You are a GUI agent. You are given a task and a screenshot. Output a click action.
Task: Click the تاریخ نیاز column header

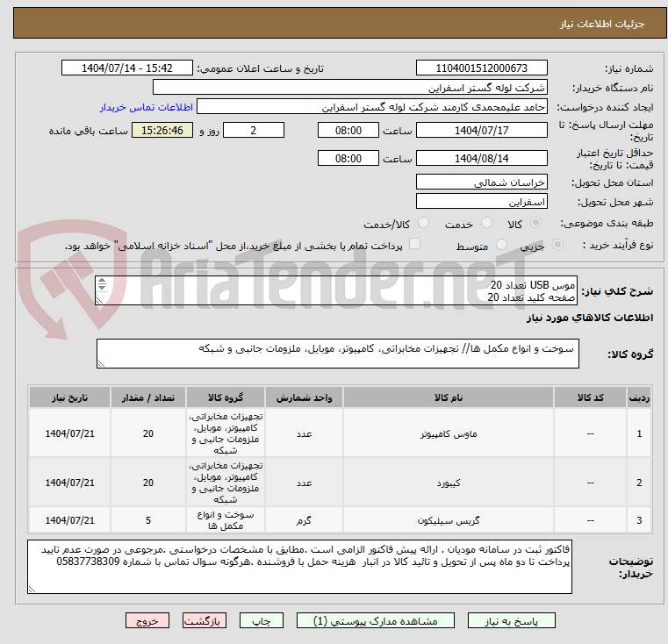click(70, 397)
